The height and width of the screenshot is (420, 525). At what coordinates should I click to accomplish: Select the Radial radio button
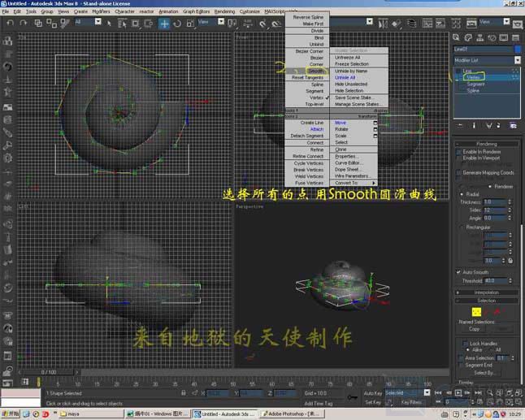pyautogui.click(x=462, y=194)
